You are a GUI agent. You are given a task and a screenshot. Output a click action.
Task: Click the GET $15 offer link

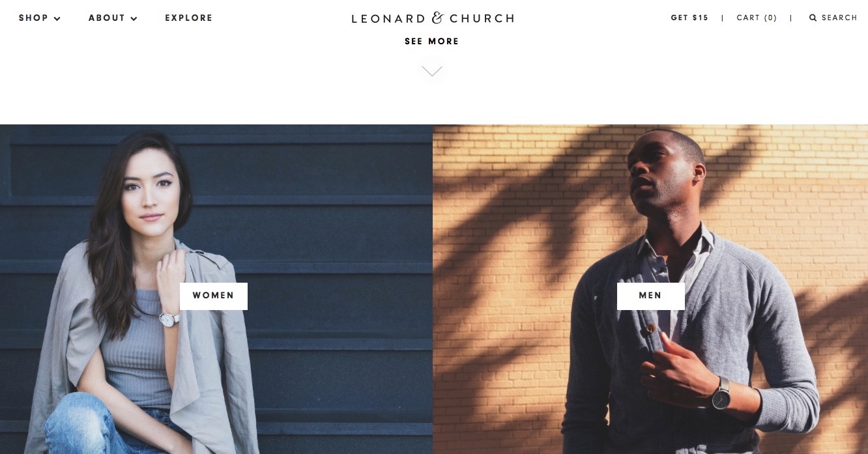[x=689, y=18]
